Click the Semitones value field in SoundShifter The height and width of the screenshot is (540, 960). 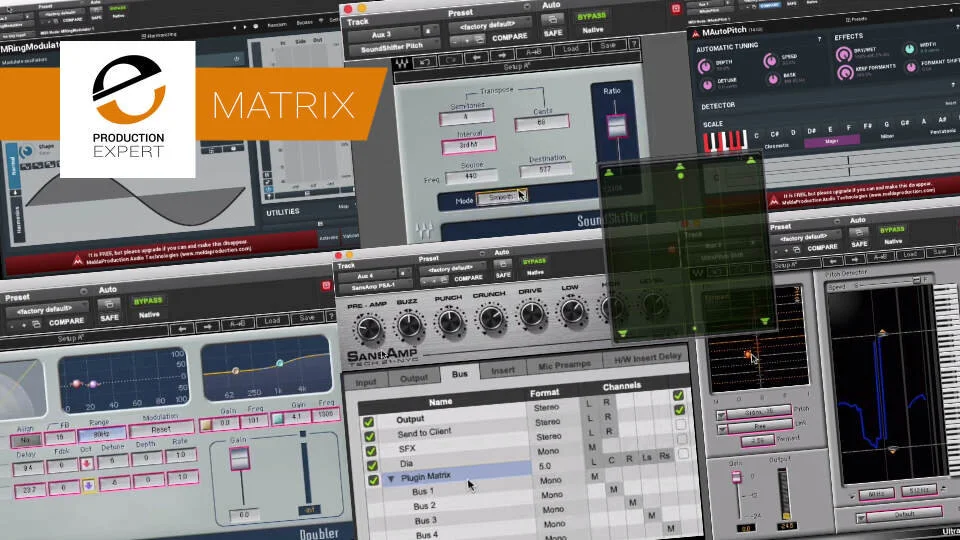467,117
